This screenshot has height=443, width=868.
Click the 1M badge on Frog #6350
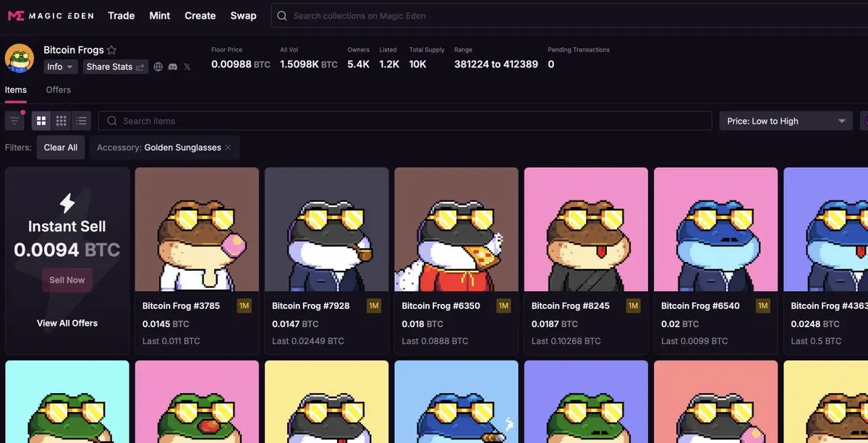[503, 306]
